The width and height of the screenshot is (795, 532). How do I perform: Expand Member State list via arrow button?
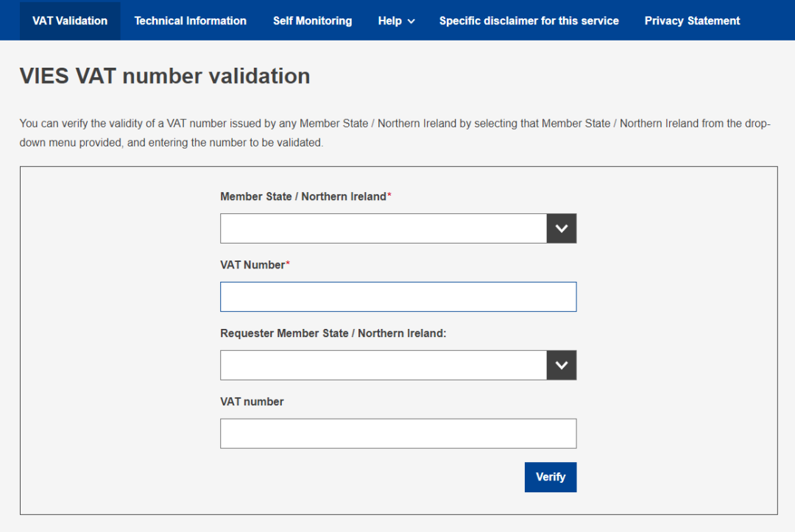click(562, 229)
